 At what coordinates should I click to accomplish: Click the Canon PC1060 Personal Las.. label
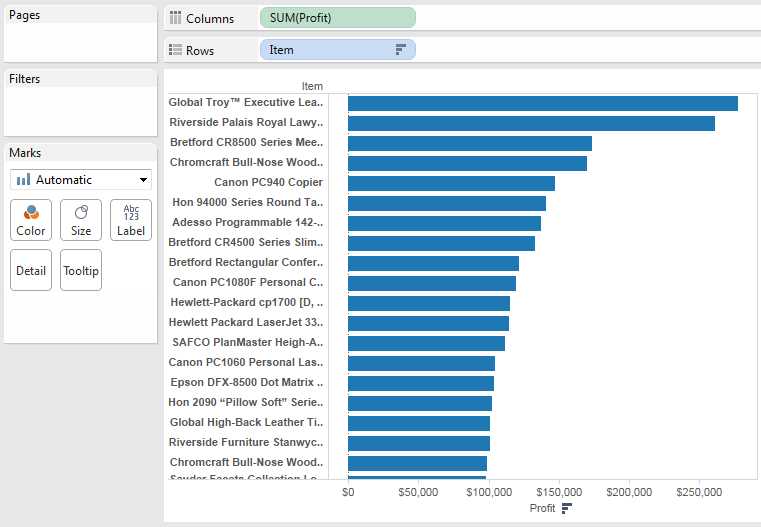click(x=246, y=362)
